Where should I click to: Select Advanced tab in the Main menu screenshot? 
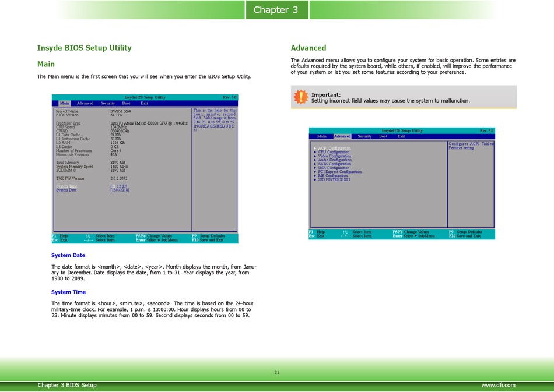[85, 103]
